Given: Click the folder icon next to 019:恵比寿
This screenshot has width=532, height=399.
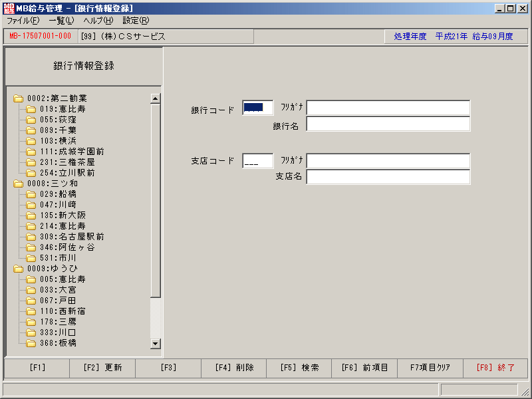Looking at the screenshot, I should [x=31, y=109].
